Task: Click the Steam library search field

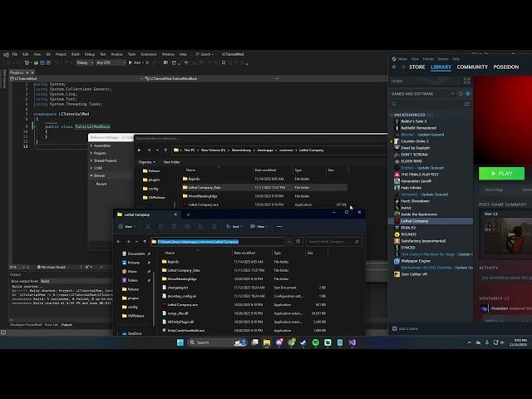Action: click(426, 104)
